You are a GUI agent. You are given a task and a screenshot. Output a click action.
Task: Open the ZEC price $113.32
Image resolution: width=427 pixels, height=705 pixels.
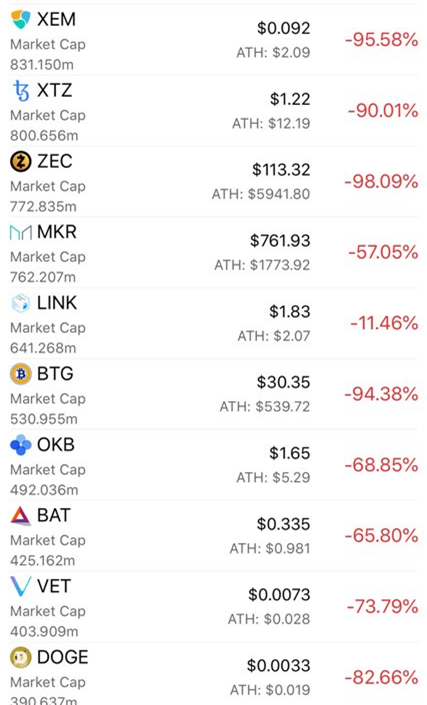[281, 170]
